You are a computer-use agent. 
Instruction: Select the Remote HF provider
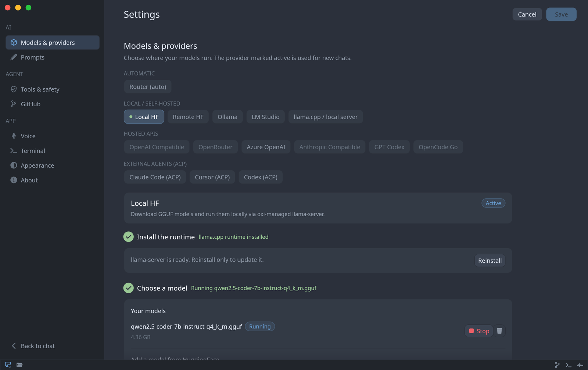click(x=188, y=117)
